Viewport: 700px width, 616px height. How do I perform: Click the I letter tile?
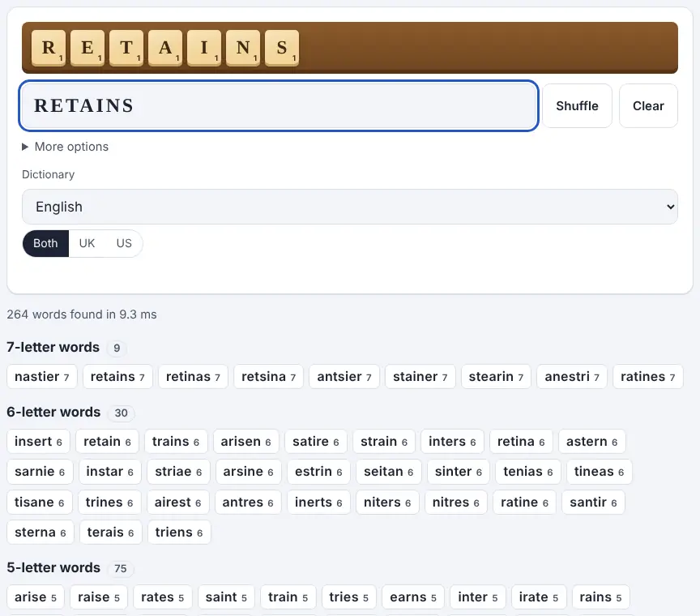tap(204, 48)
